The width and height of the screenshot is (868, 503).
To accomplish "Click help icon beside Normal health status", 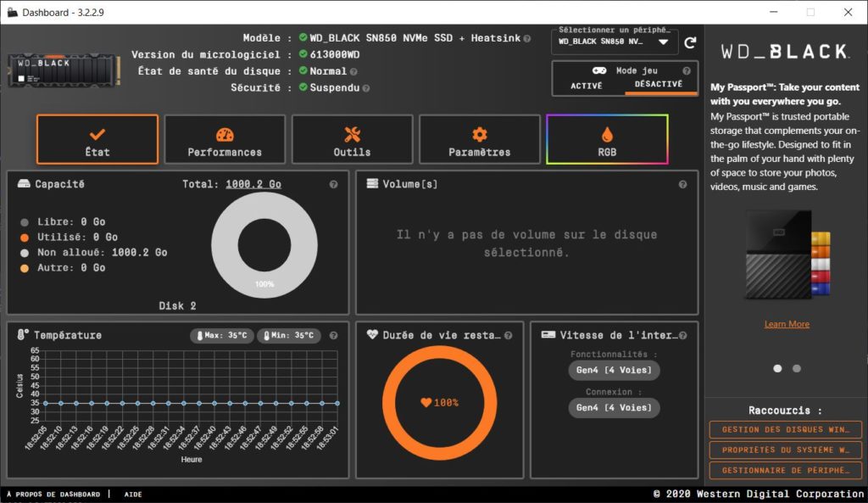I will pyautogui.click(x=353, y=72).
